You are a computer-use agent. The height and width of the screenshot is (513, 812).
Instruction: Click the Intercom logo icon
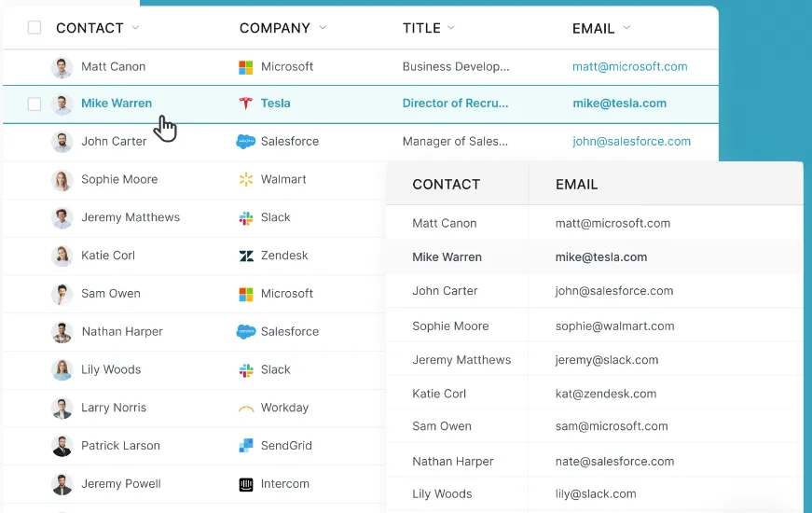246,484
